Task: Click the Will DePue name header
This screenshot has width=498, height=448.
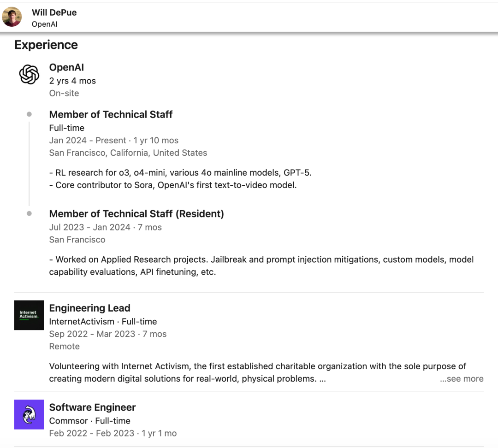Action: (54, 12)
